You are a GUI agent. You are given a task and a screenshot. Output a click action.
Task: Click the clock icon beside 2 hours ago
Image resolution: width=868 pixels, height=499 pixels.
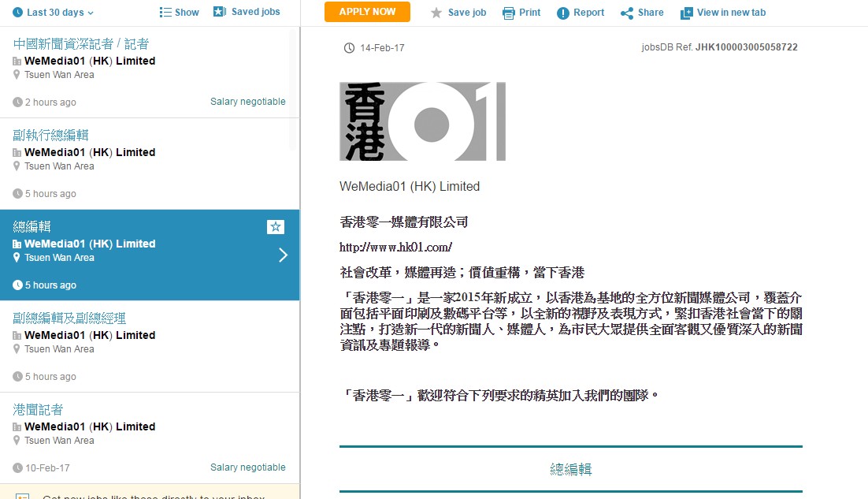[17, 102]
